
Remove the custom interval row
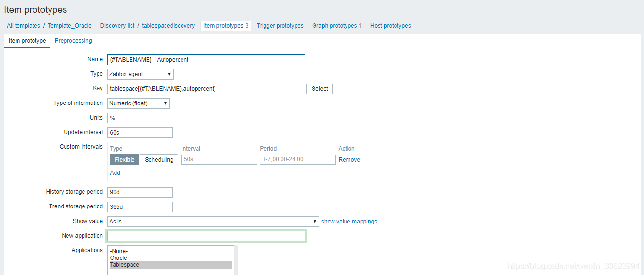[x=349, y=160]
